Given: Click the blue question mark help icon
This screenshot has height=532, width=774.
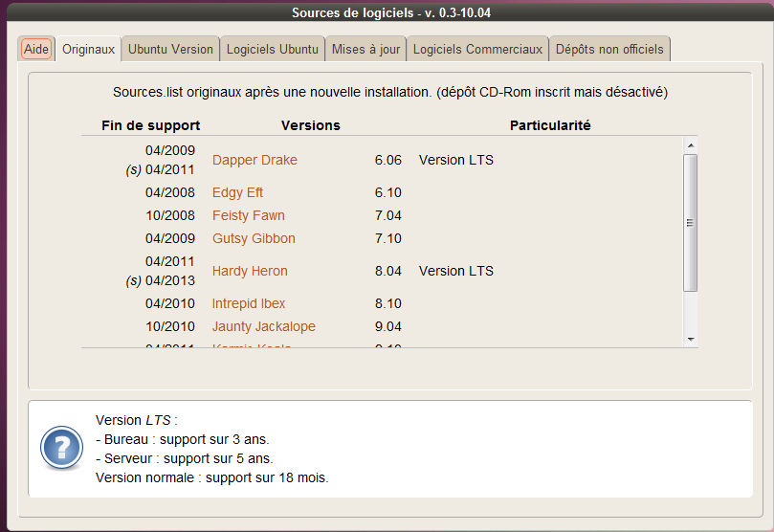Looking at the screenshot, I should 60,448.
